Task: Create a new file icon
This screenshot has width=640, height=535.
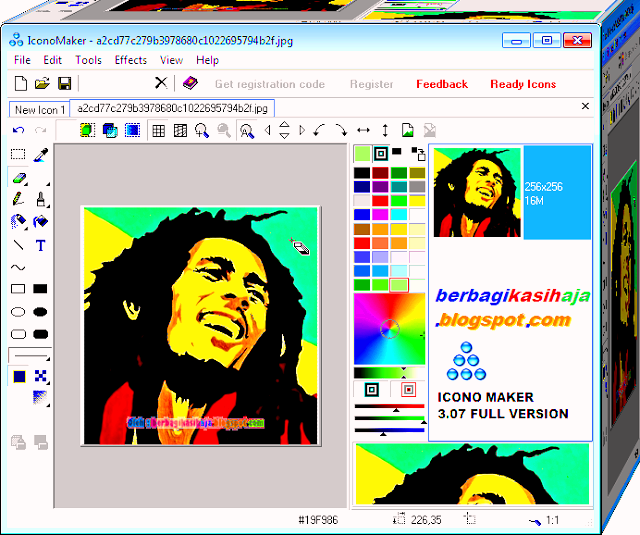Action: [x=21, y=83]
